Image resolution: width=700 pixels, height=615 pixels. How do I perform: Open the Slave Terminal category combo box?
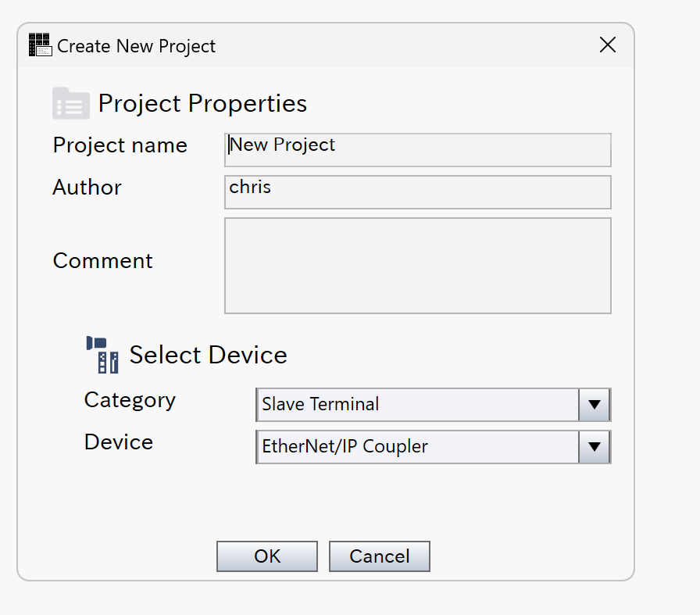(x=418, y=405)
